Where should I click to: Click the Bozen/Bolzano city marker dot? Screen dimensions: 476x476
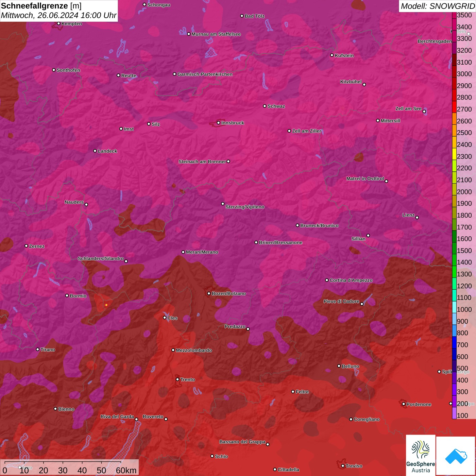(x=209, y=293)
